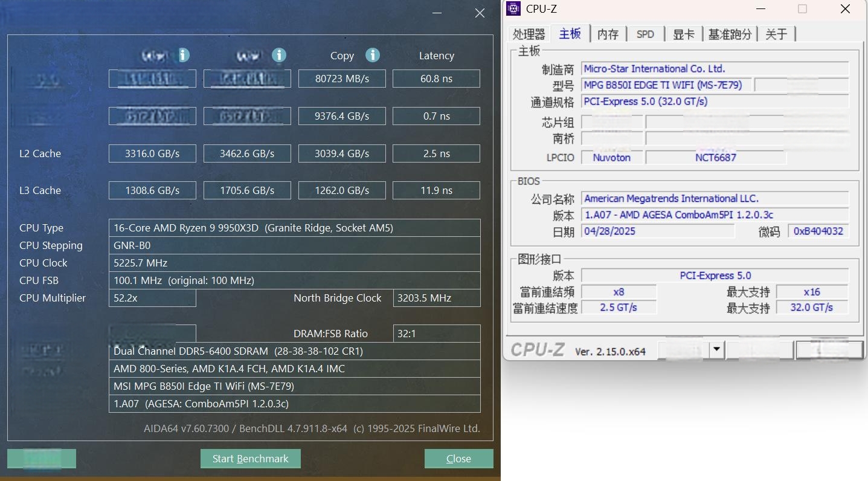Click L3 Cache write value 1705.6 GB/s
Image resolution: width=868 pixels, height=481 pixels.
(247, 190)
